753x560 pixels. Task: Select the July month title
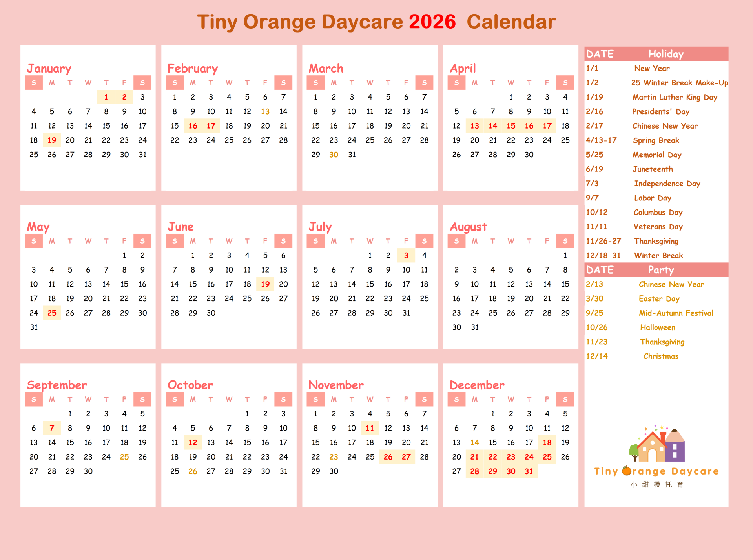pyautogui.click(x=320, y=227)
